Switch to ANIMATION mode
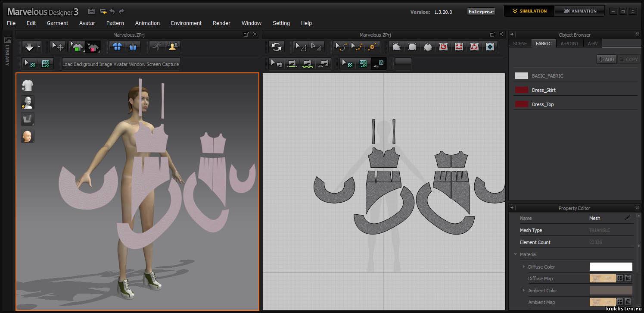The height and width of the screenshot is (313, 644). (580, 11)
